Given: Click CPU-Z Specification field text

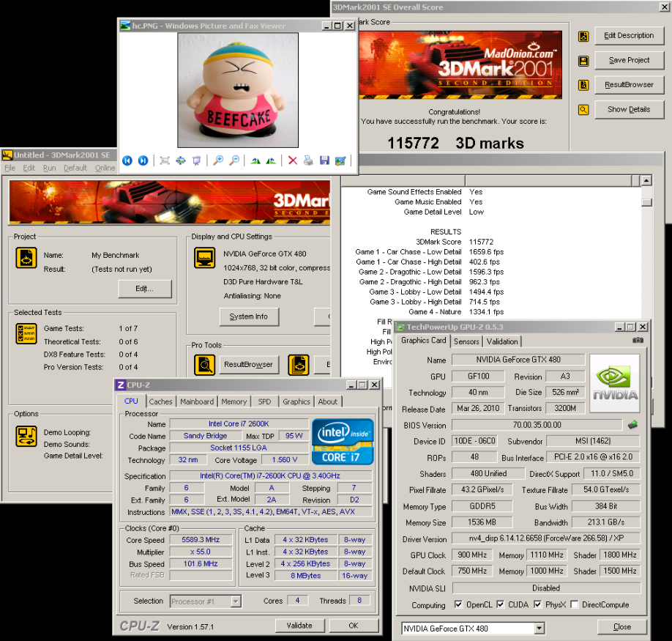Looking at the screenshot, I should (270, 476).
